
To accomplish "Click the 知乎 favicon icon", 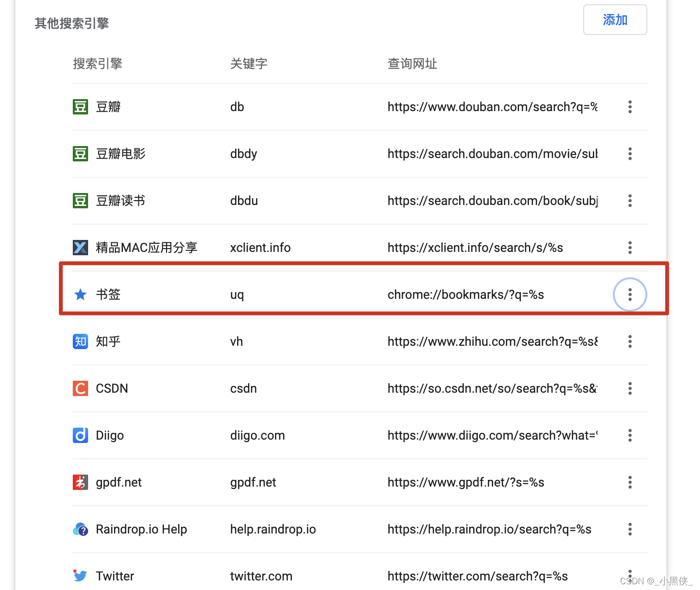I will tap(80, 341).
